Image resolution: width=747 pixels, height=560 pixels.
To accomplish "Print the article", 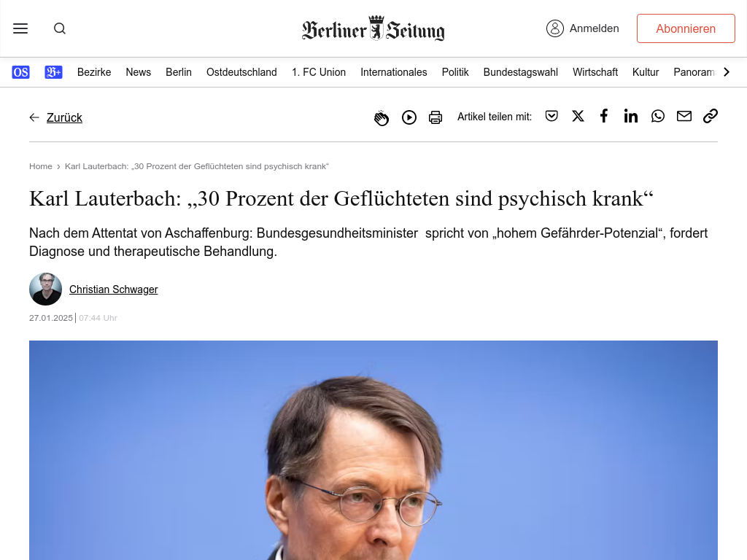I will 436,117.
